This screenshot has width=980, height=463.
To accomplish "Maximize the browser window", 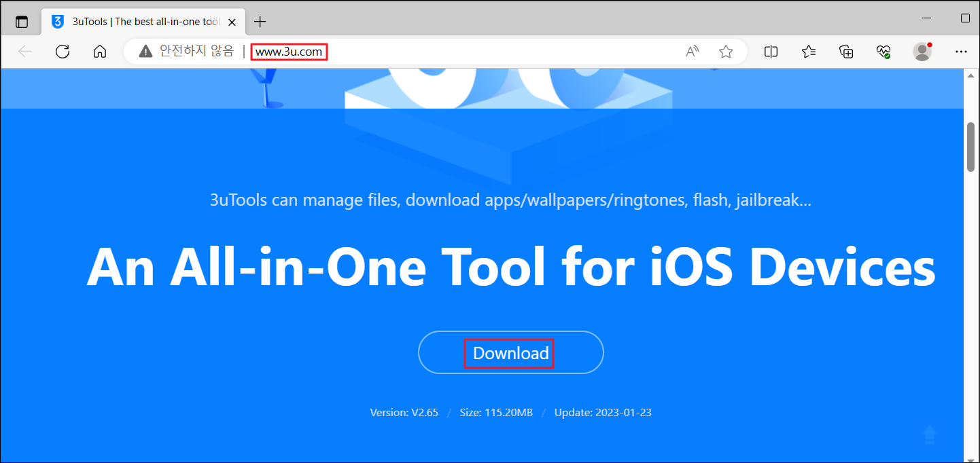I will coord(965,18).
